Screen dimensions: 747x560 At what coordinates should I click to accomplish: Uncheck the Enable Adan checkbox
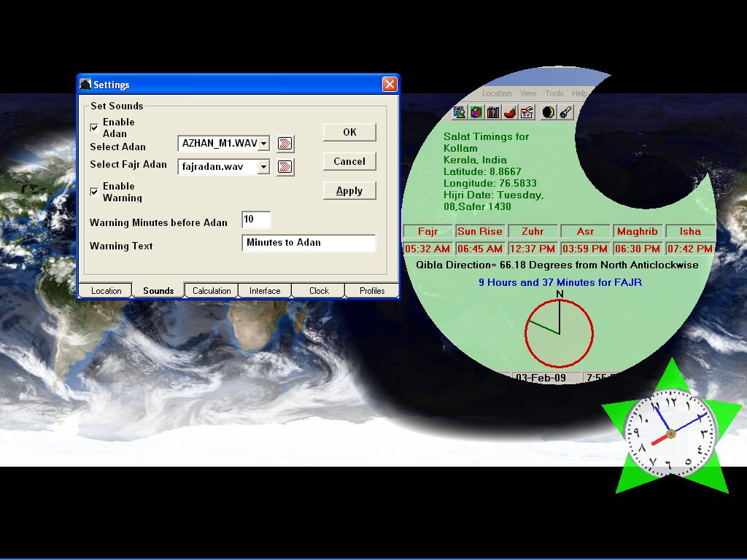(x=94, y=128)
